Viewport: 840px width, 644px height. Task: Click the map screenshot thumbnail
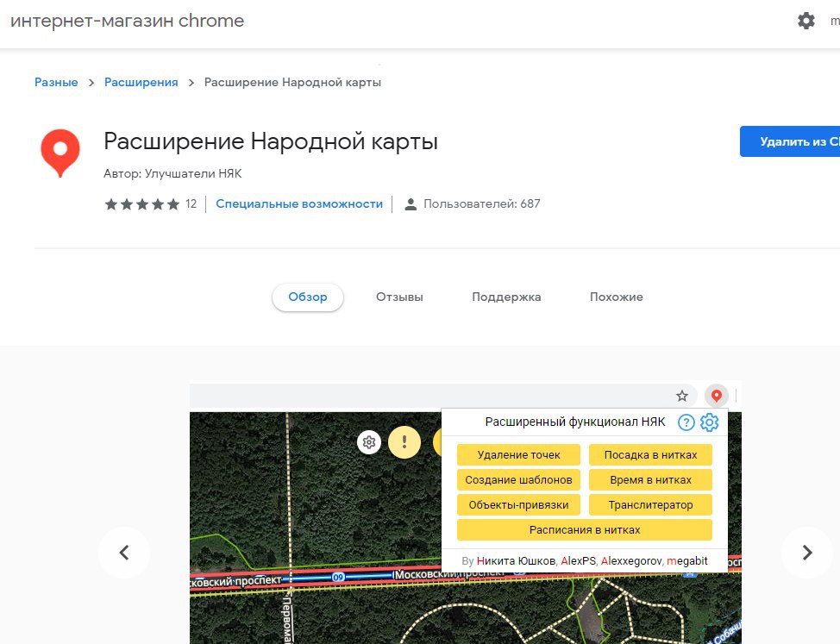[466, 512]
